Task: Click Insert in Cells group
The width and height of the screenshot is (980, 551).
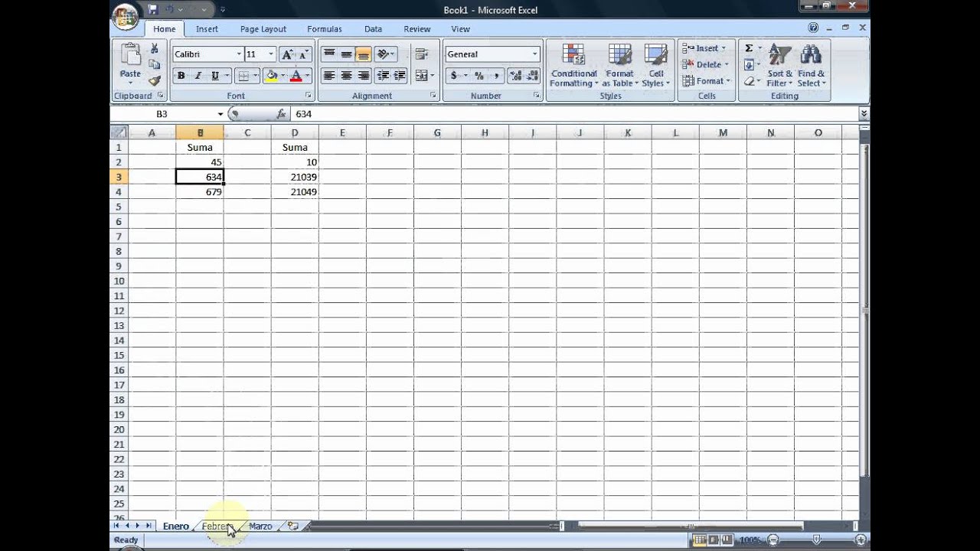Action: 705,48
